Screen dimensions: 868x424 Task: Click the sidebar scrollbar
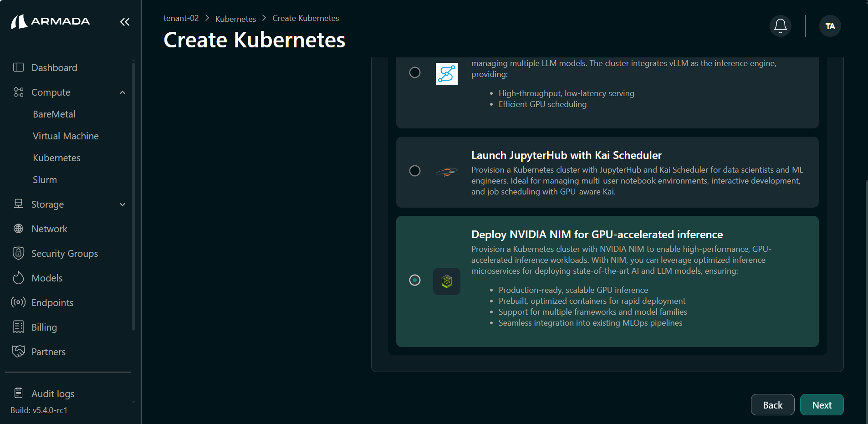tap(133, 196)
